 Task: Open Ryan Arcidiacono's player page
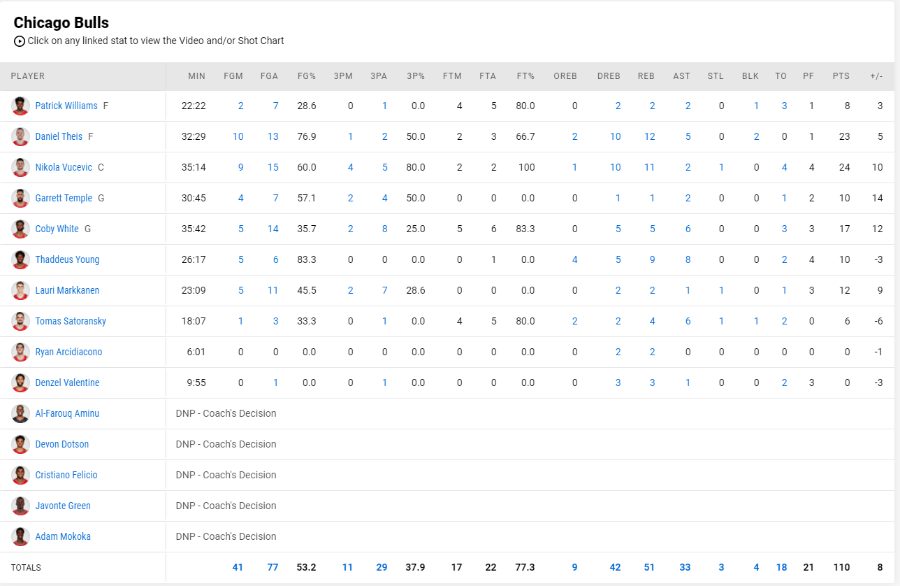pos(68,352)
